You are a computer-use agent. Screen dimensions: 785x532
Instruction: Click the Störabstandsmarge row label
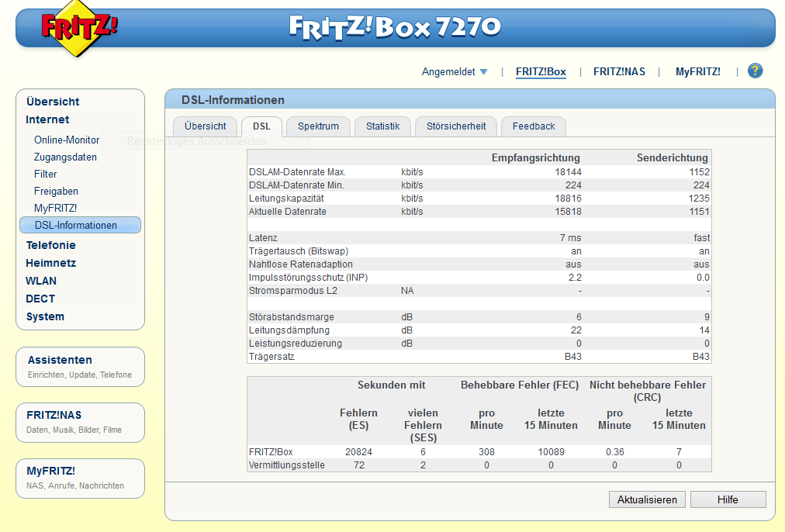click(292, 317)
